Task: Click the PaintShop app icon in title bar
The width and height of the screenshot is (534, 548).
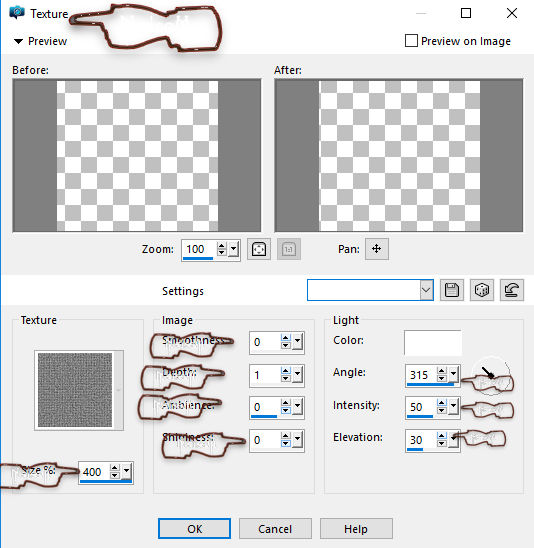Action: click(x=16, y=13)
